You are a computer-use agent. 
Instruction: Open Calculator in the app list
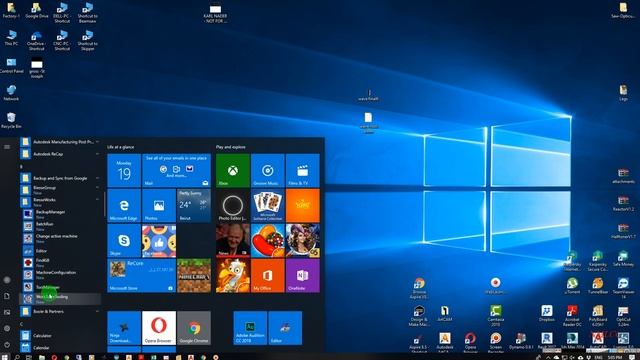coord(60,336)
